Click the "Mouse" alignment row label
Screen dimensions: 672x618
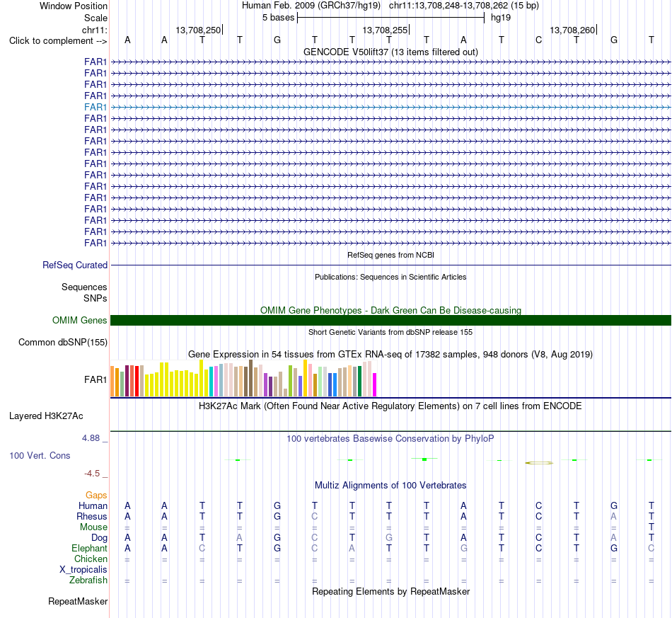tap(93, 527)
